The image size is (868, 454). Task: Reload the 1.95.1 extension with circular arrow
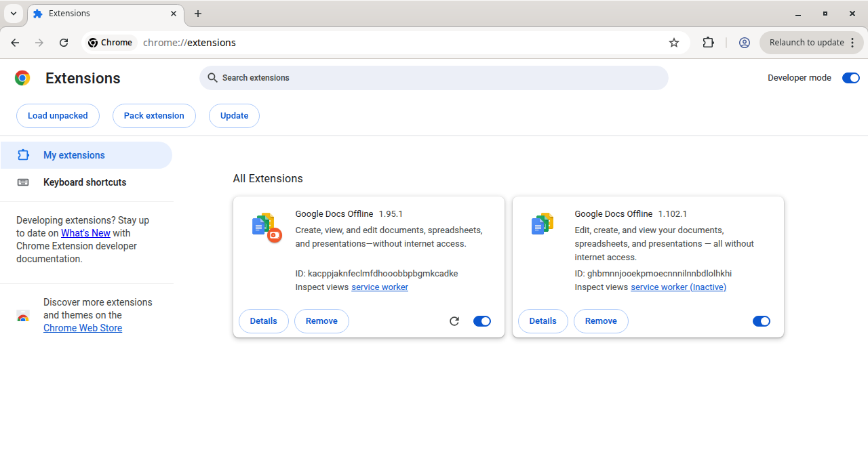pos(454,321)
